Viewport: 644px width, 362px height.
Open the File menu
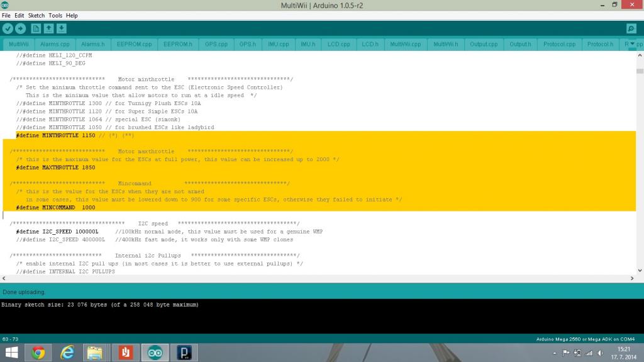click(6, 15)
